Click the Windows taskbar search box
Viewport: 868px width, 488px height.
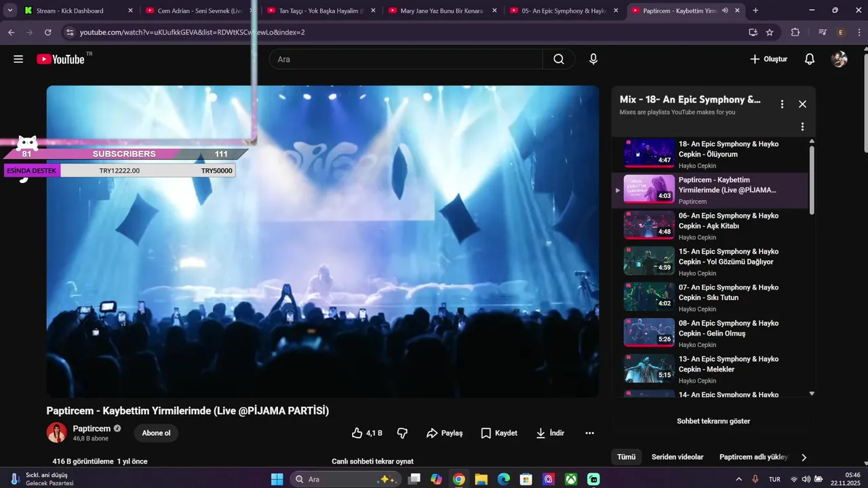[345, 479]
